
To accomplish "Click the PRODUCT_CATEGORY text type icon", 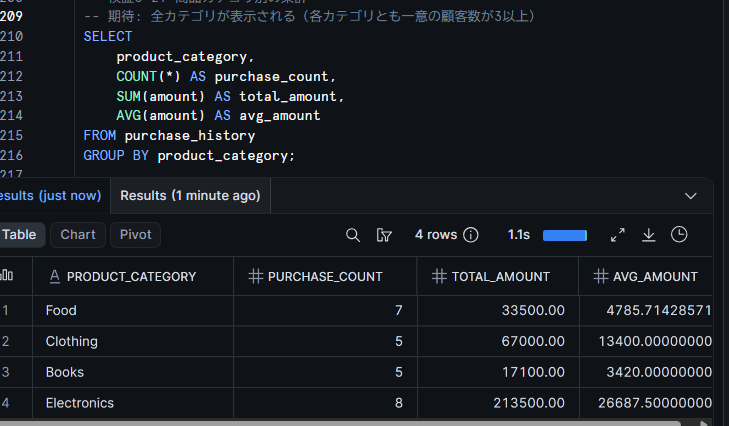I will (x=54, y=276).
